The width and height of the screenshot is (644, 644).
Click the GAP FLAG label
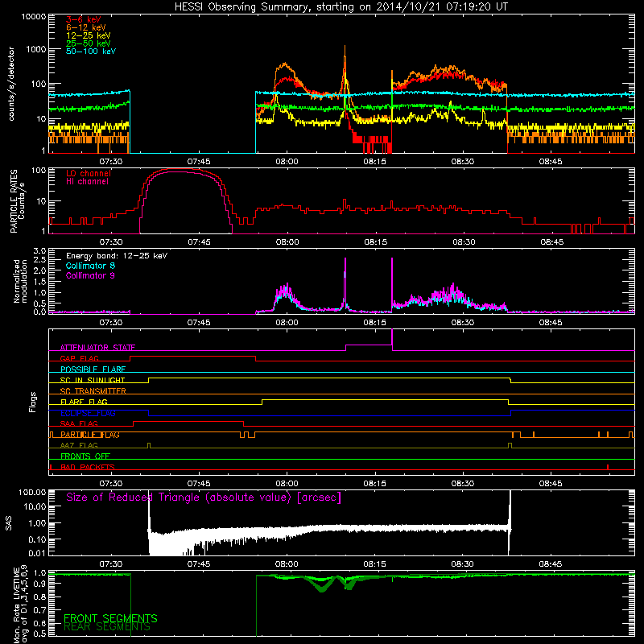pos(79,358)
